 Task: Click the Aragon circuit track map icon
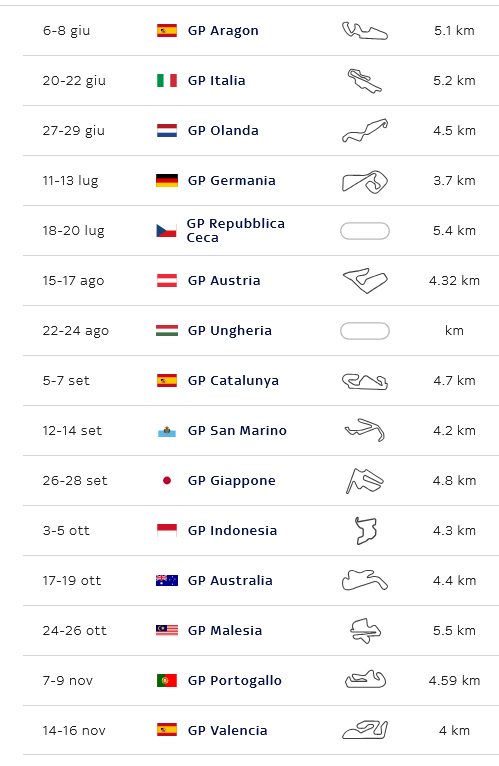[365, 31]
